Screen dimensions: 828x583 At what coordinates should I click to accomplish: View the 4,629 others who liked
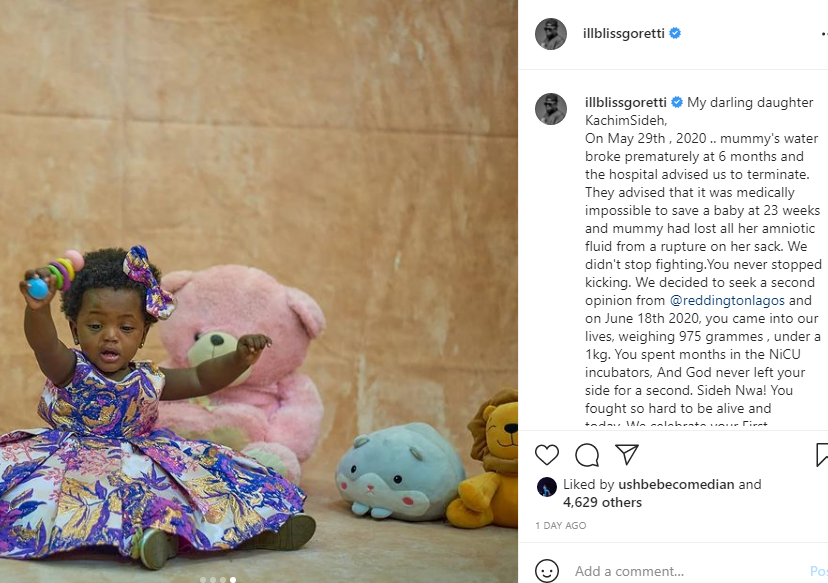click(x=602, y=502)
